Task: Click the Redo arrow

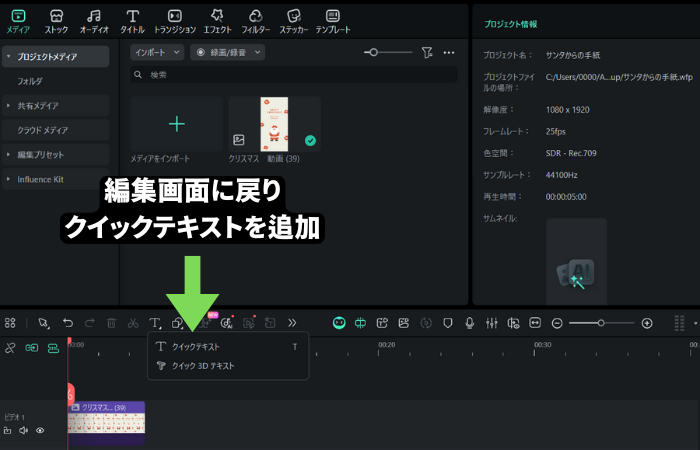Action: 90,323
